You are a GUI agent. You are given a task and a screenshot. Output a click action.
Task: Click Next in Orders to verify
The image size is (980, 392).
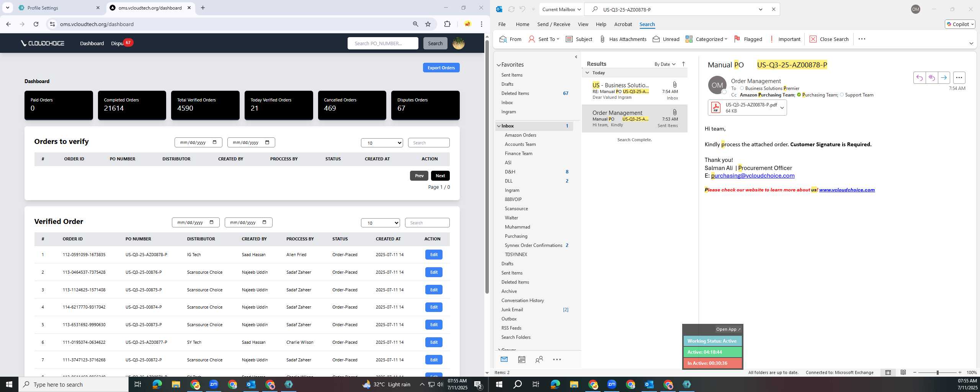click(x=440, y=176)
